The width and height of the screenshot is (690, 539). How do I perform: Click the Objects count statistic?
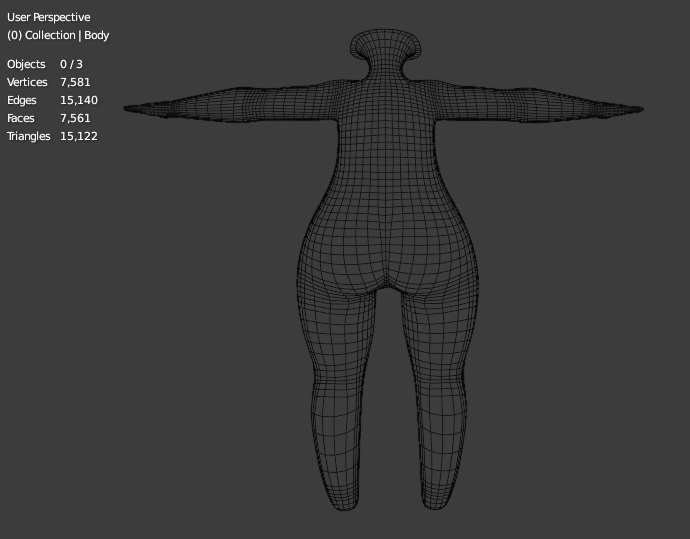(x=44, y=64)
